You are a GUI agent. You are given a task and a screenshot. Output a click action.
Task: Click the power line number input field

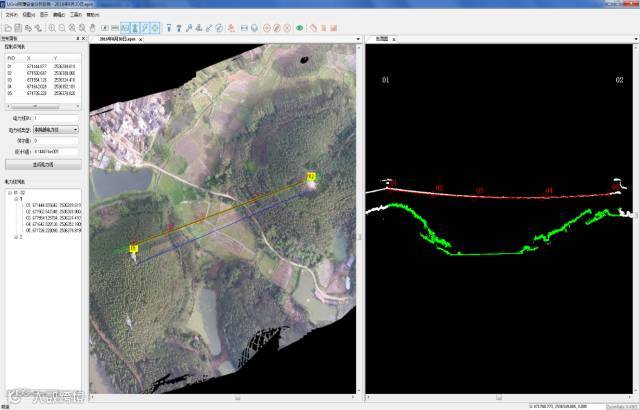56,118
